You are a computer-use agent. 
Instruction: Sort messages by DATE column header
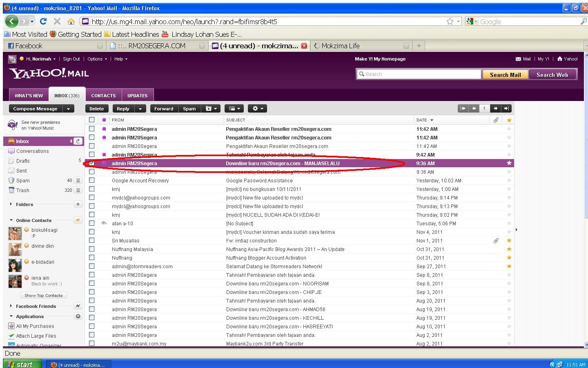[425, 120]
